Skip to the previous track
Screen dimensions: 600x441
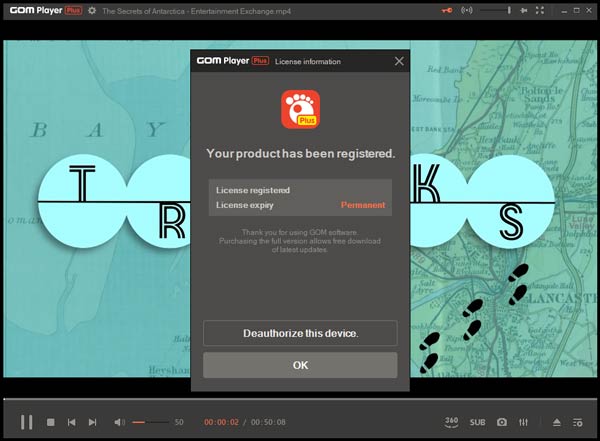point(72,422)
